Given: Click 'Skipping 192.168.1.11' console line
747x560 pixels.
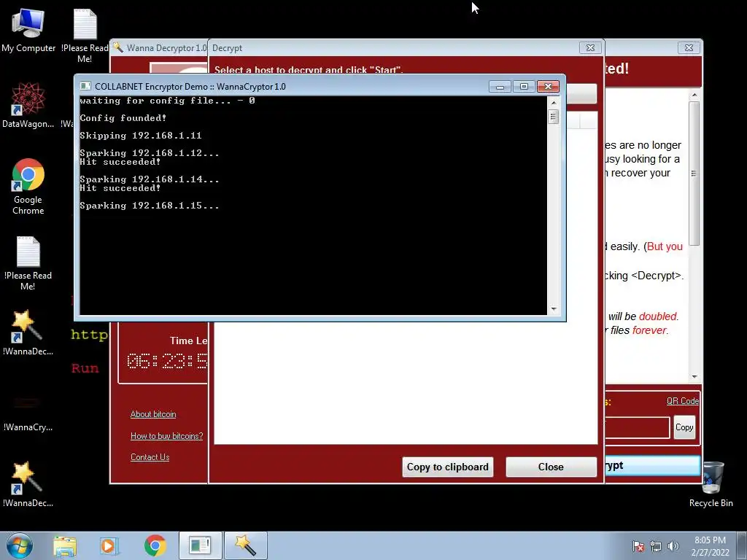Looking at the screenshot, I should 141,135.
